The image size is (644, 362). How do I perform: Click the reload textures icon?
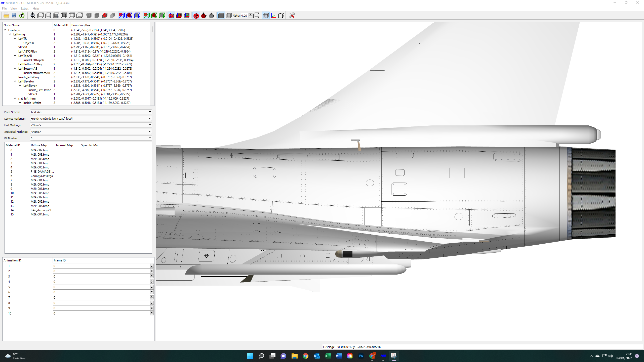22,16
